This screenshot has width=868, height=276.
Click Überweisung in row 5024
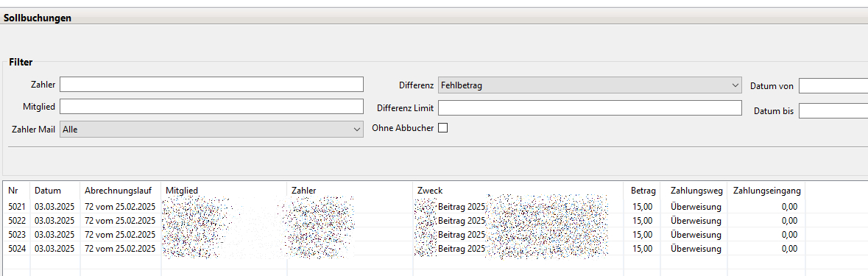coord(696,249)
